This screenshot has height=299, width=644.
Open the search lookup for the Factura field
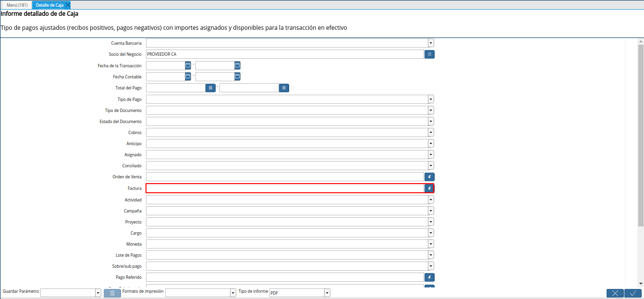pos(429,188)
